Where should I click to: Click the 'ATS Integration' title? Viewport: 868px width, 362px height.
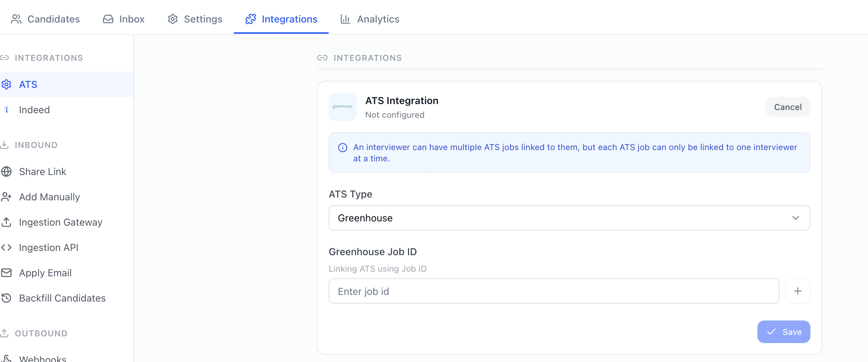pyautogui.click(x=402, y=101)
